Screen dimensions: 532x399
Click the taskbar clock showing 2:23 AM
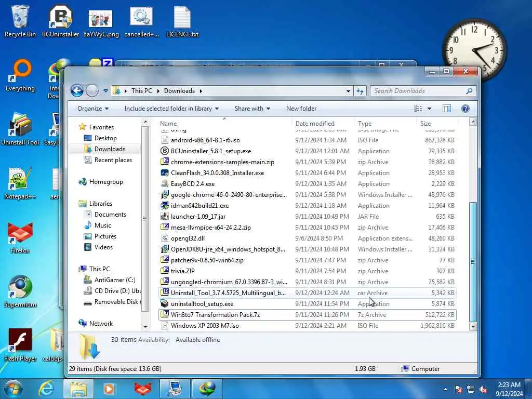(x=509, y=389)
